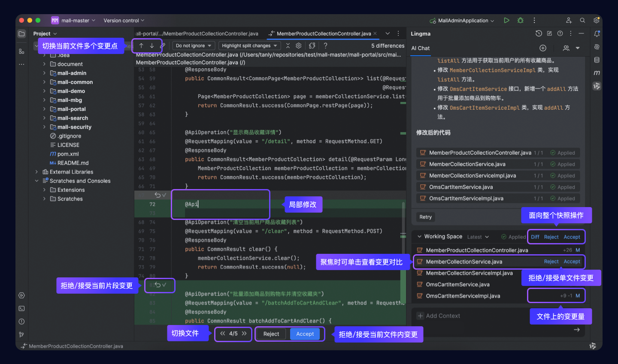
Task: Reject the MemberCollectionService.java change
Action: (551, 262)
